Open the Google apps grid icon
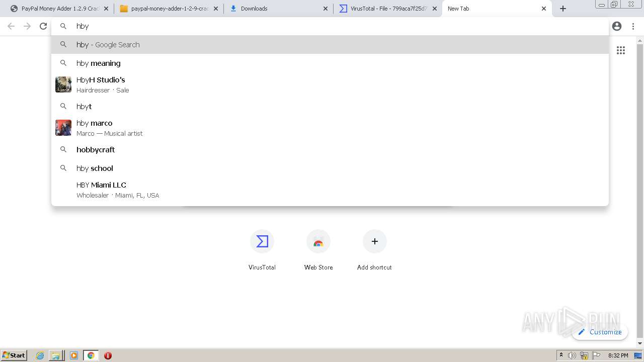 coord(621,50)
